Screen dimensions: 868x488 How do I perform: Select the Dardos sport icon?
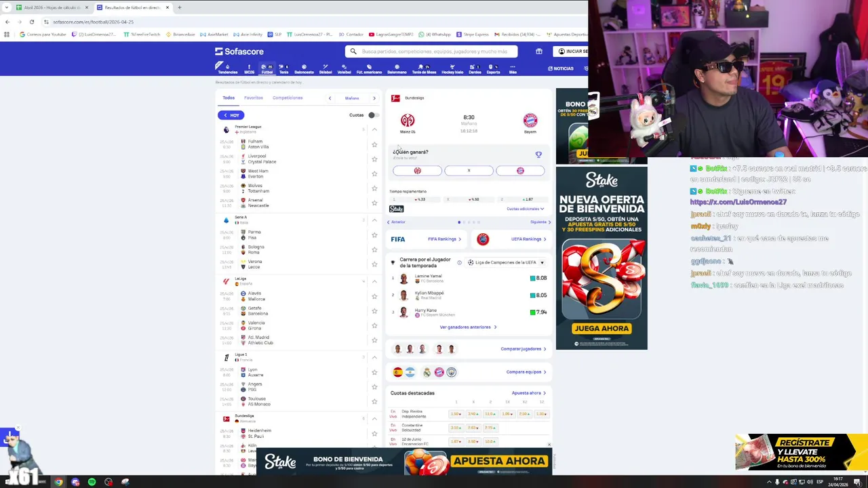click(x=475, y=69)
